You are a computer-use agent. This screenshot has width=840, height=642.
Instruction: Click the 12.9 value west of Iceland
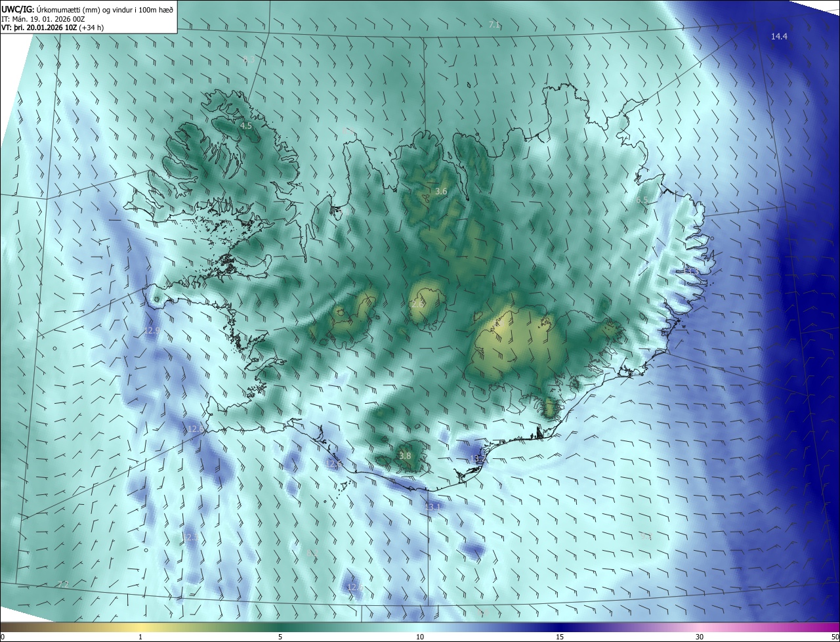click(x=152, y=332)
